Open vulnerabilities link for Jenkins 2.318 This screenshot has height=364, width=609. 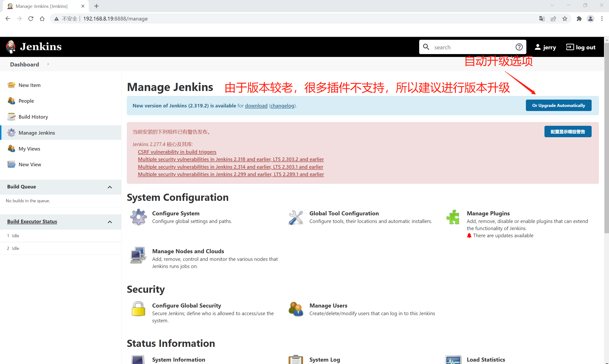point(231,159)
